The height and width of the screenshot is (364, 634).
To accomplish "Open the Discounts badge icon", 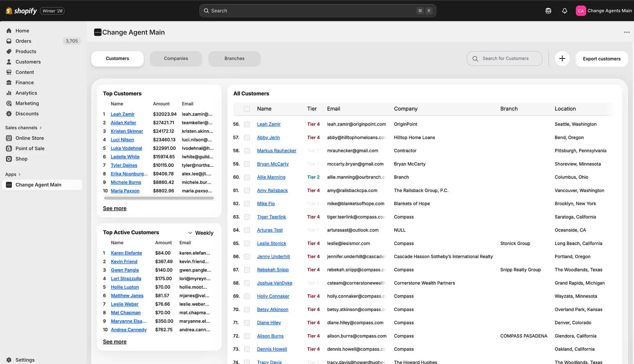I will click(9, 114).
